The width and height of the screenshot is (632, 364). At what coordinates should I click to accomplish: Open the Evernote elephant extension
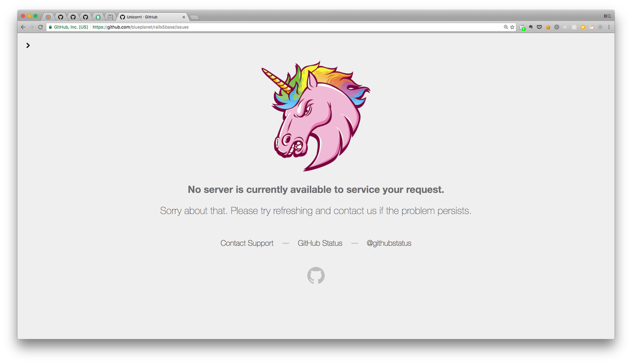[531, 27]
